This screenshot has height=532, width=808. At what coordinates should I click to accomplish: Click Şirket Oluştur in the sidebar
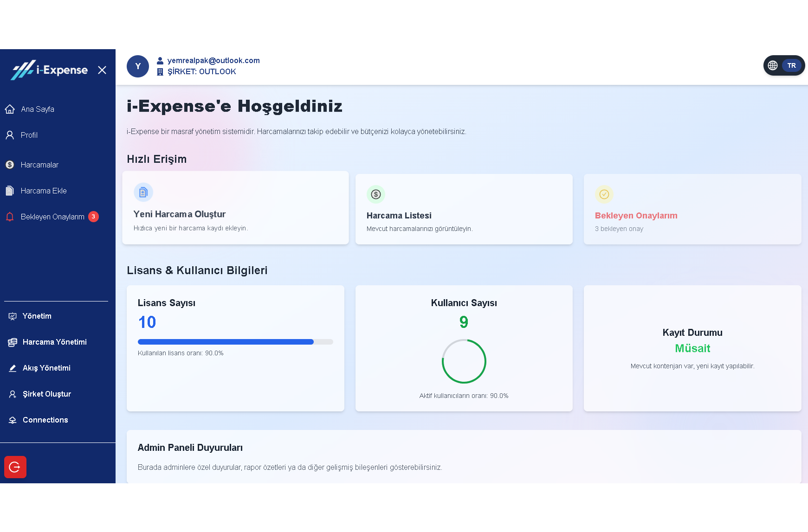(x=46, y=394)
